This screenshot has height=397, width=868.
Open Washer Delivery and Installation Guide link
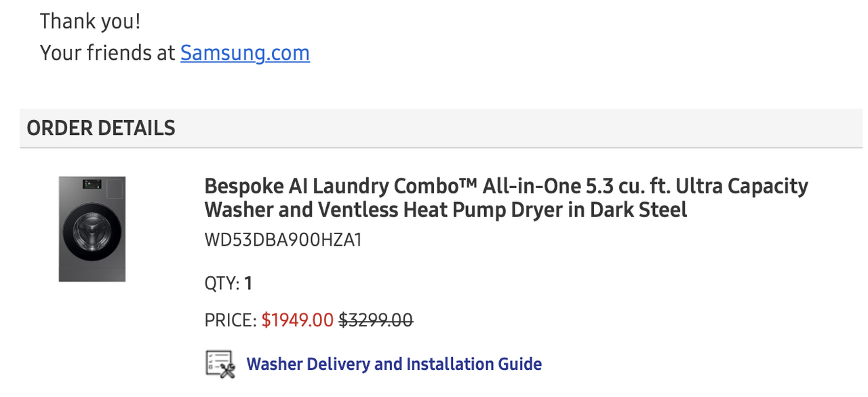[393, 364]
